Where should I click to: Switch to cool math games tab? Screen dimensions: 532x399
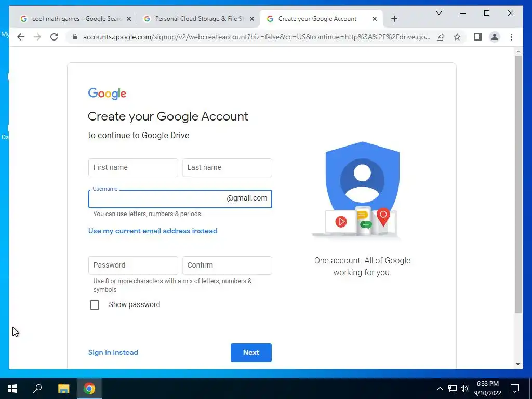coord(76,19)
